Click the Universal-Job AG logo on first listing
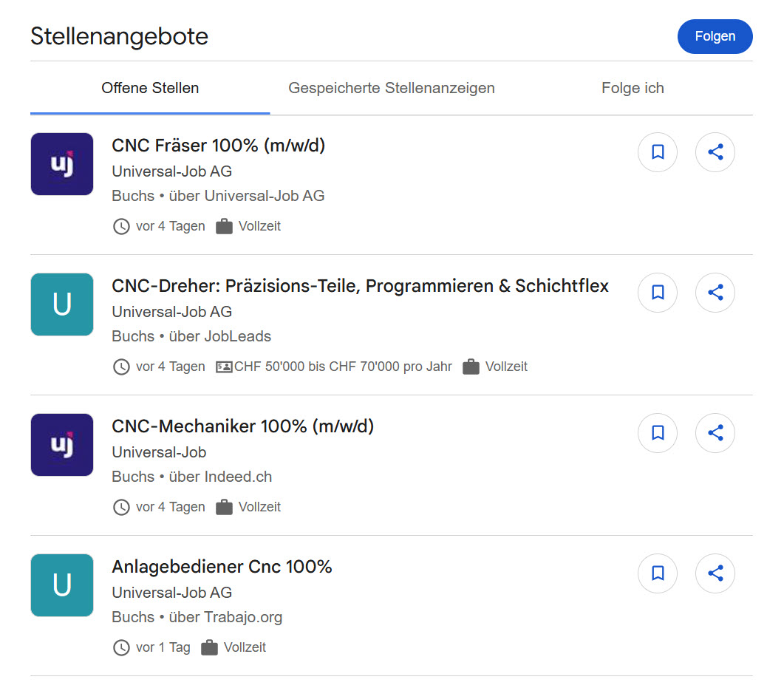 (x=61, y=164)
